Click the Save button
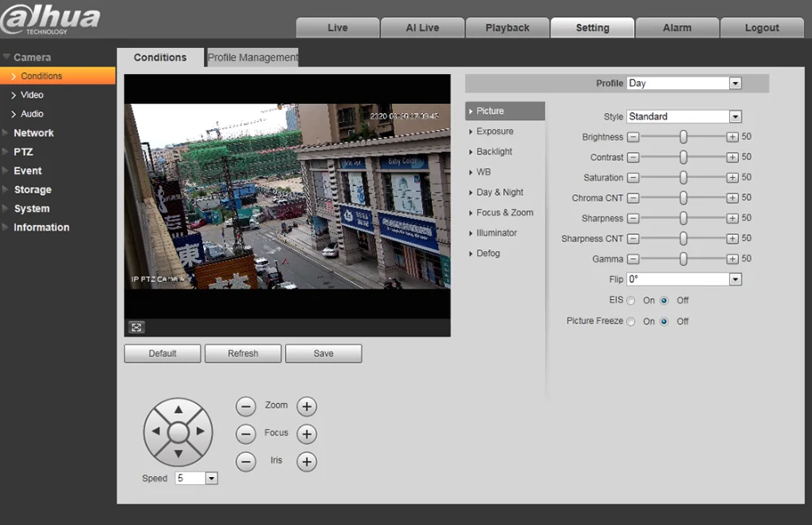 pyautogui.click(x=323, y=354)
